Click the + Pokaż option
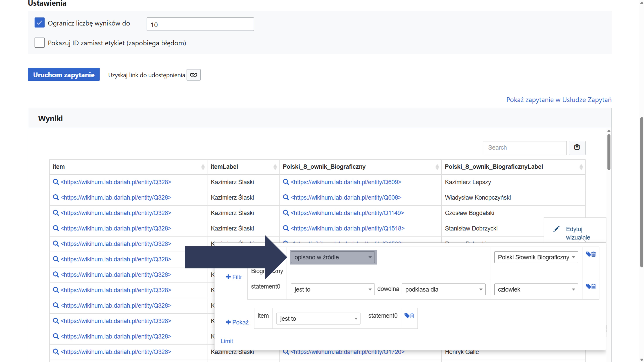644x362 pixels. [x=237, y=322]
